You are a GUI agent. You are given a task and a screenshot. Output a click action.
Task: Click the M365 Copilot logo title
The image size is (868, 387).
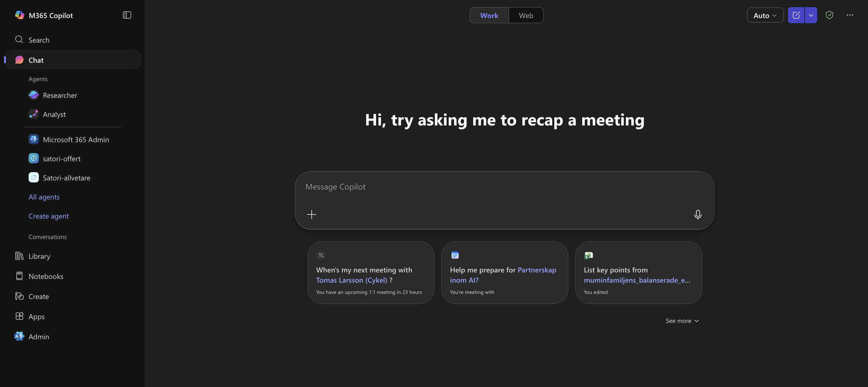(44, 15)
